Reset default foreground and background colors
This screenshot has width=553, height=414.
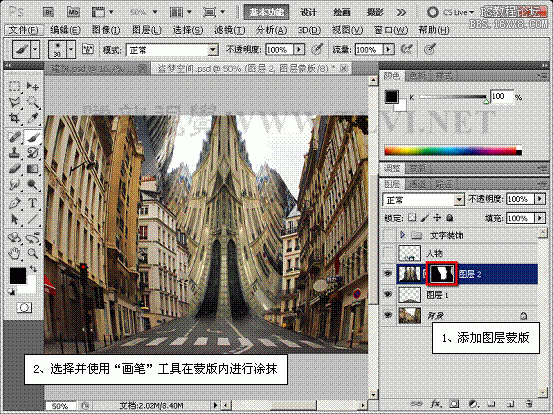click(x=12, y=292)
